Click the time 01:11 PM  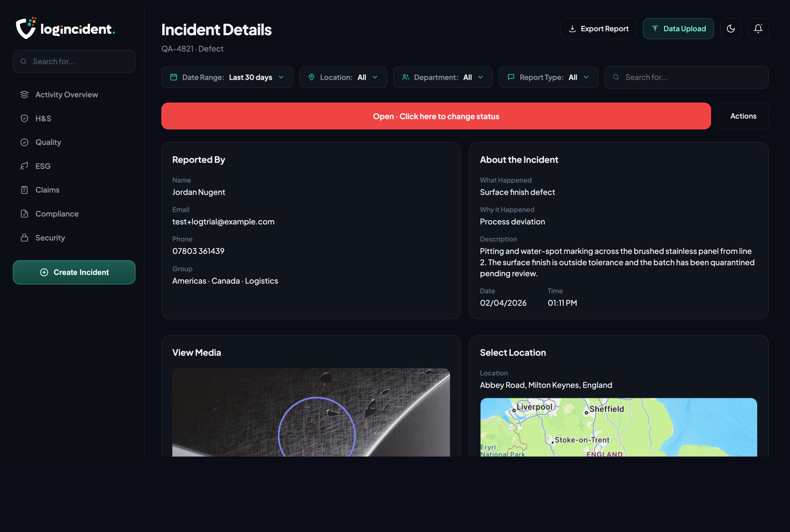[562, 303]
